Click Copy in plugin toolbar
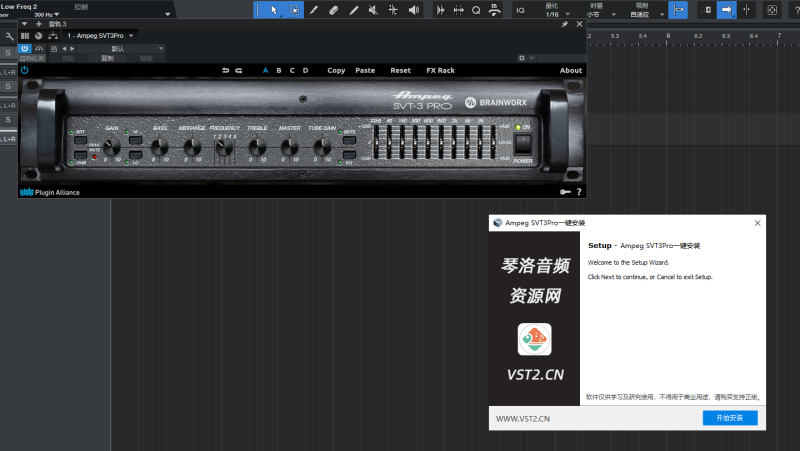 tap(336, 70)
